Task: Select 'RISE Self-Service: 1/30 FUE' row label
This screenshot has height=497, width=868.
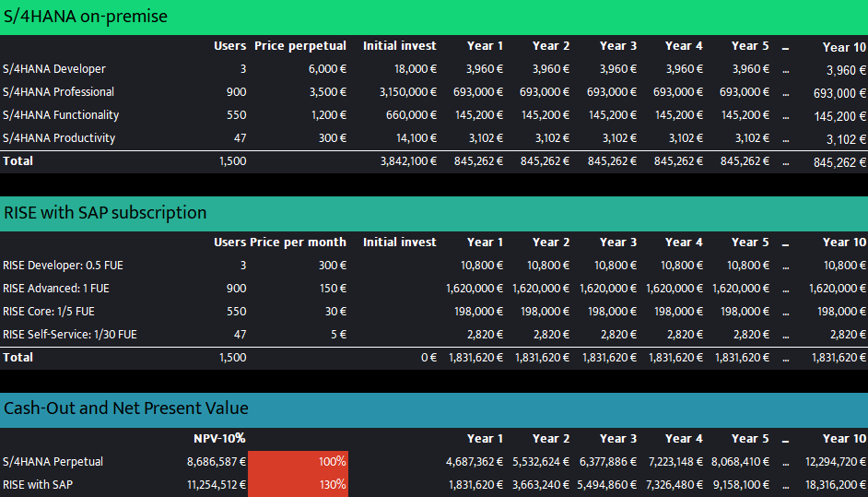Action: click(70, 335)
